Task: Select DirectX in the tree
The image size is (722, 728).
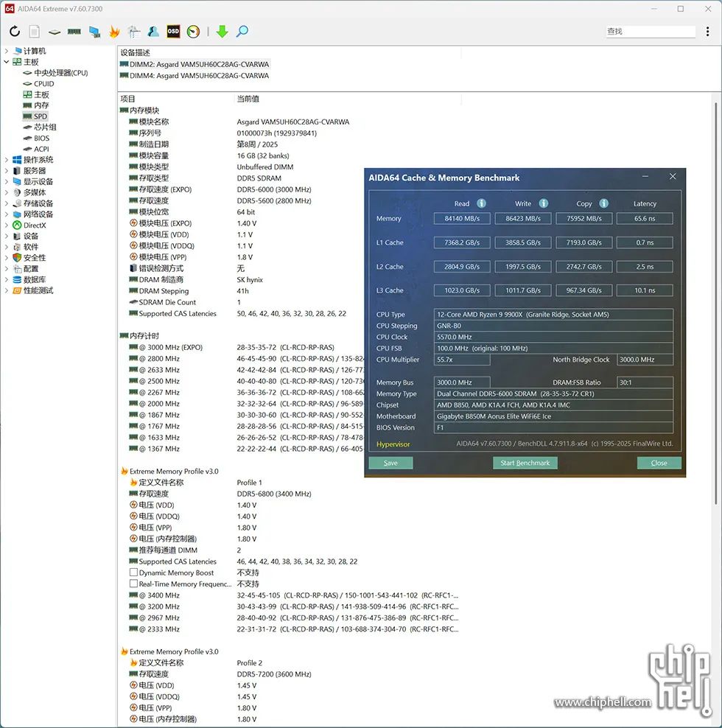Action: [29, 225]
